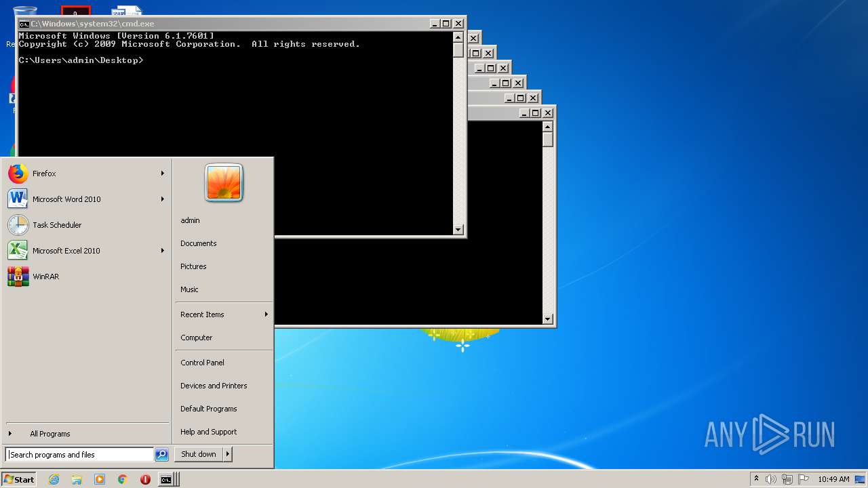Focus the Search programs and files box
Viewport: 868px width, 488px height.
click(79, 455)
